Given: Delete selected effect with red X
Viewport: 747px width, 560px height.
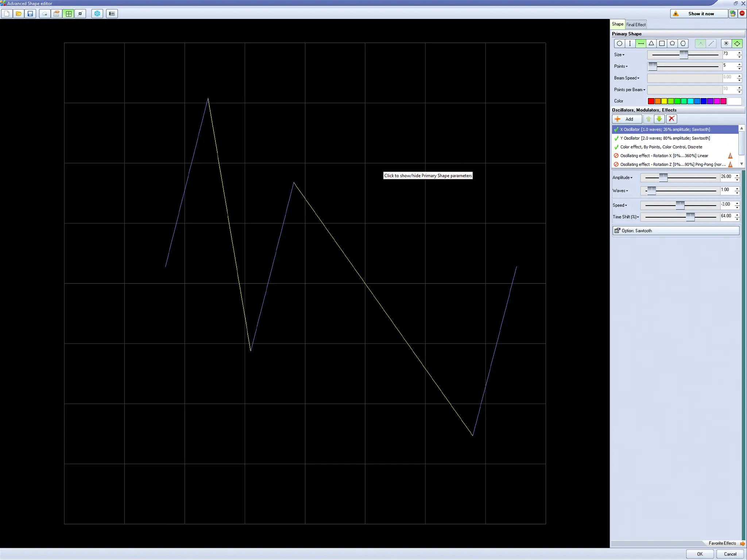Looking at the screenshot, I should click(x=671, y=119).
